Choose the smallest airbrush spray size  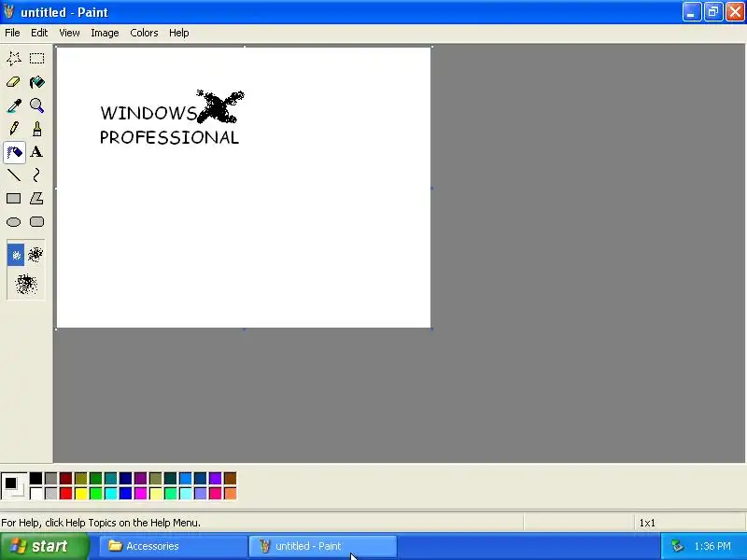pos(16,255)
